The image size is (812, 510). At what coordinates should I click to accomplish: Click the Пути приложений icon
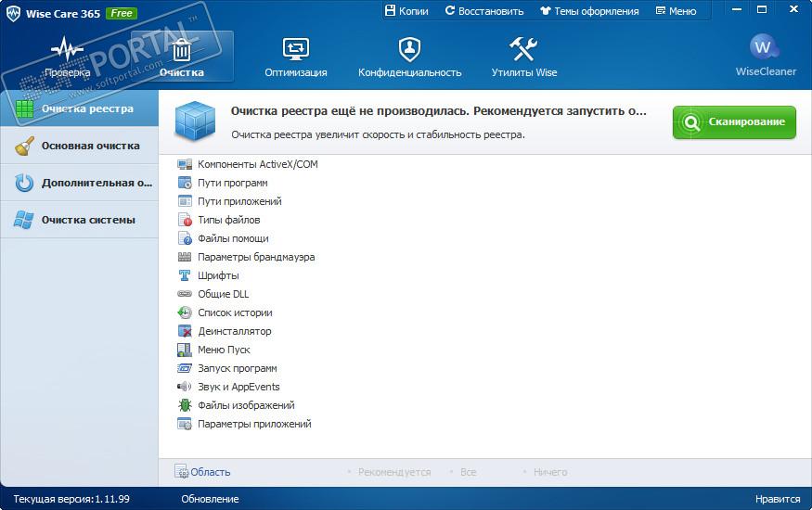pyautogui.click(x=185, y=201)
